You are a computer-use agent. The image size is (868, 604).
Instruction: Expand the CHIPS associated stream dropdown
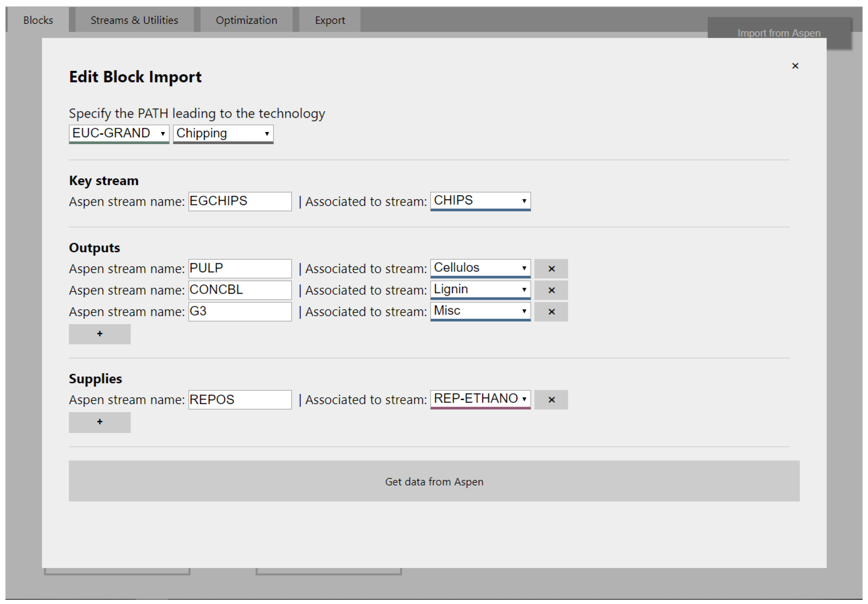[x=480, y=201]
